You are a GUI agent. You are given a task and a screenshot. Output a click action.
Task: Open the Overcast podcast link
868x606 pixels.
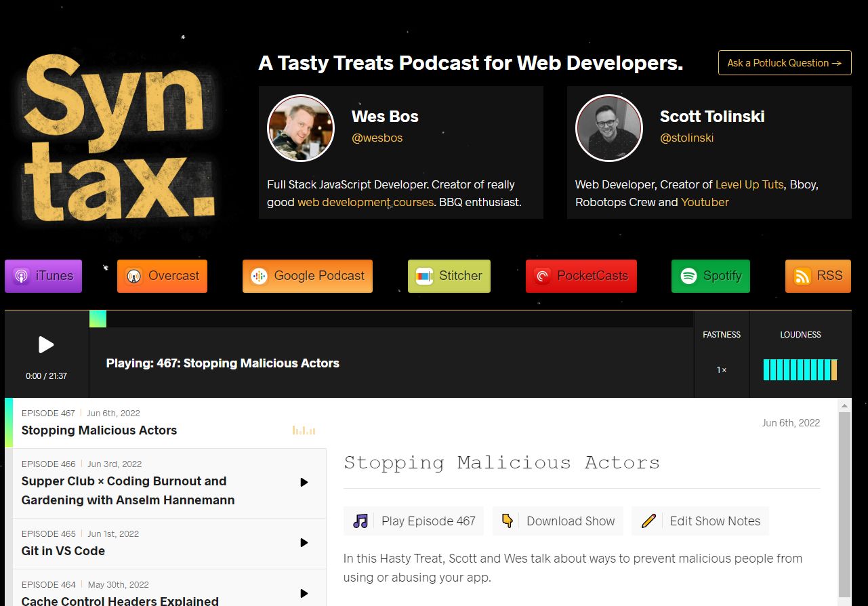click(x=162, y=276)
